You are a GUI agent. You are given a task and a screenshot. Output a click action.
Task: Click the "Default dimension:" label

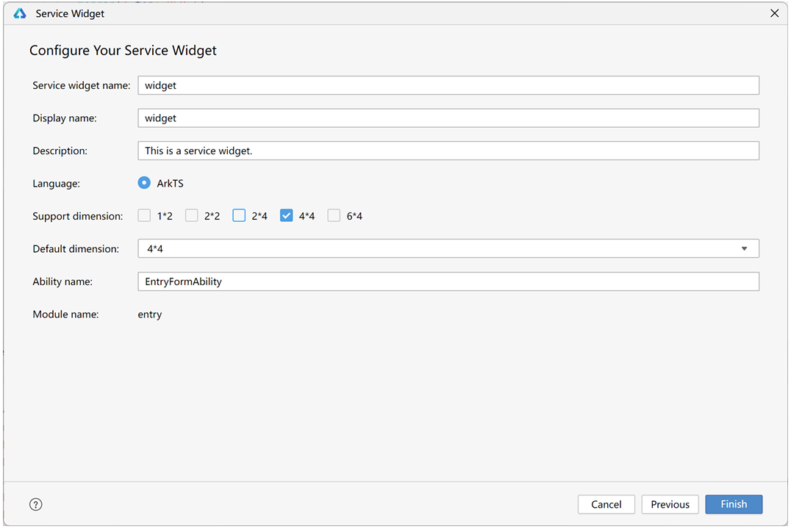(76, 248)
